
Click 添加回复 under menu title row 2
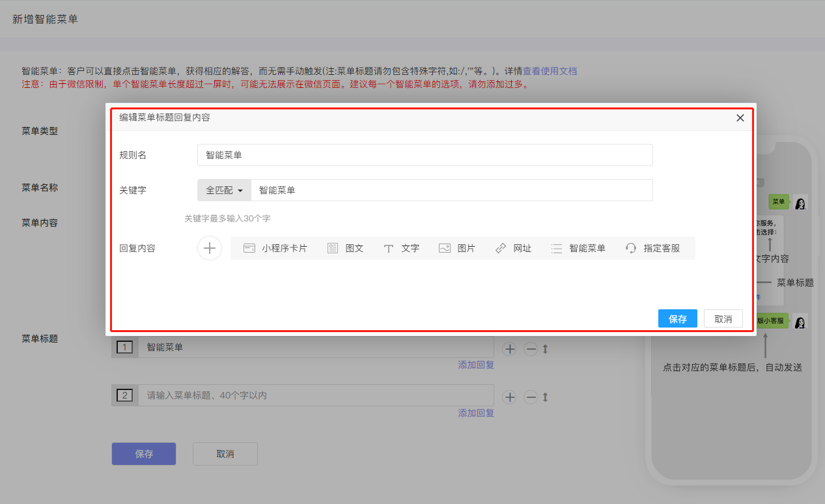pos(476,413)
